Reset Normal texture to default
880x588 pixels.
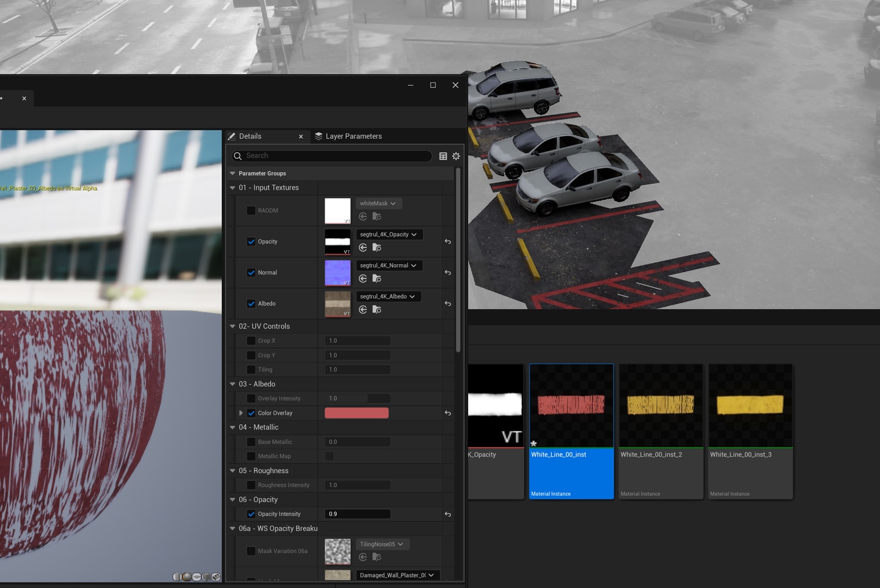(x=448, y=273)
